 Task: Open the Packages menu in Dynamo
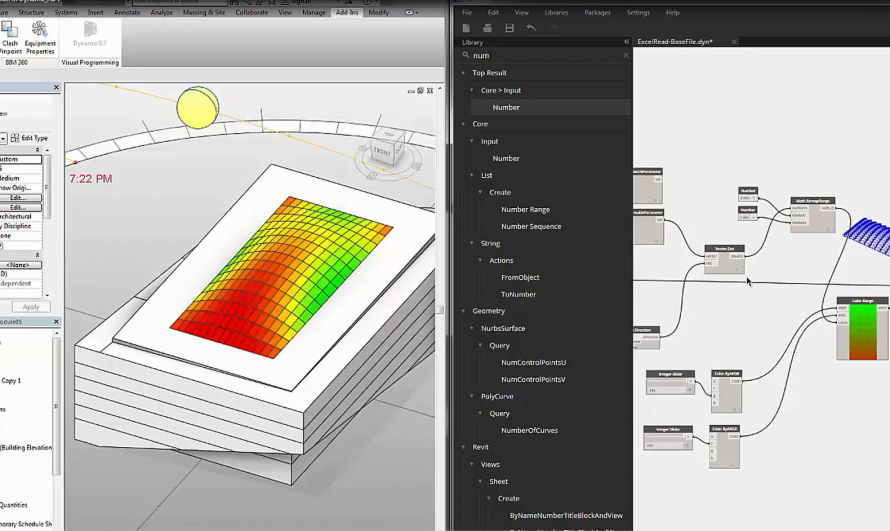(x=597, y=12)
